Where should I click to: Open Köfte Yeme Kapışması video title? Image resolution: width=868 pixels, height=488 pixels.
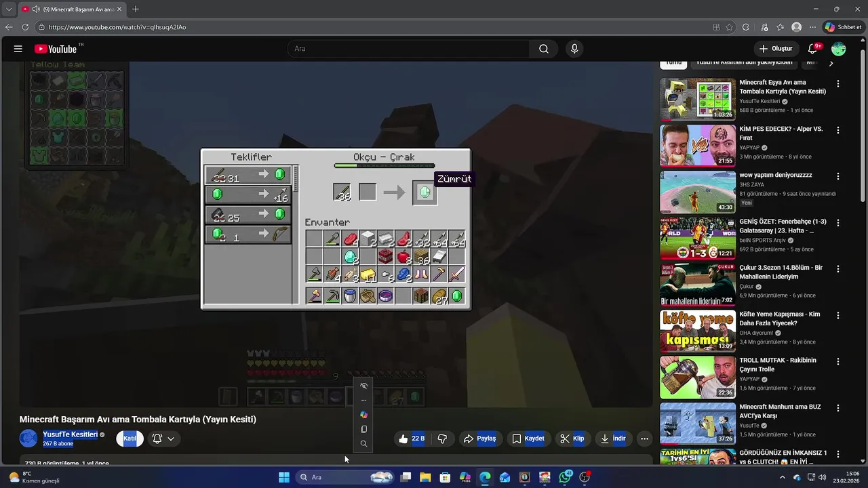click(x=780, y=319)
